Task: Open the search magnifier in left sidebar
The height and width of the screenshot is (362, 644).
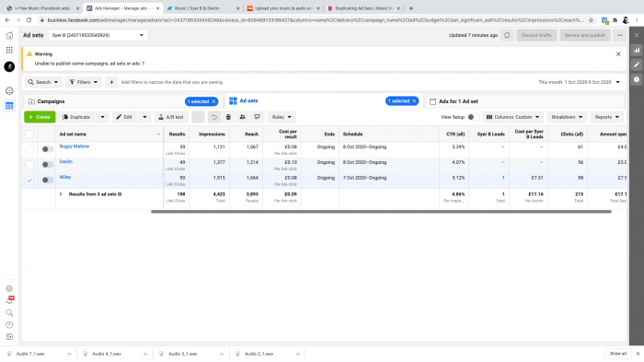Action: 9,313
